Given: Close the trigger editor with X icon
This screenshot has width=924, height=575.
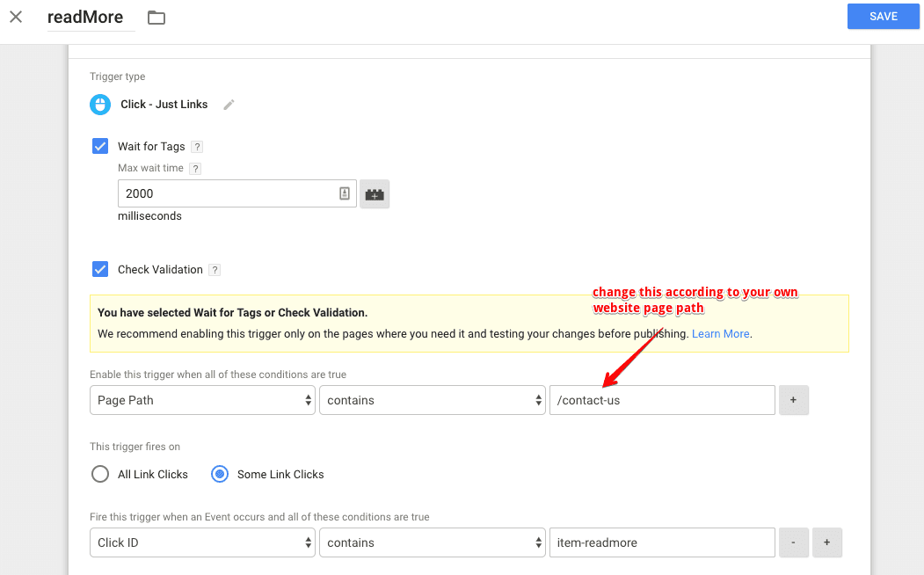Looking at the screenshot, I should (16, 17).
